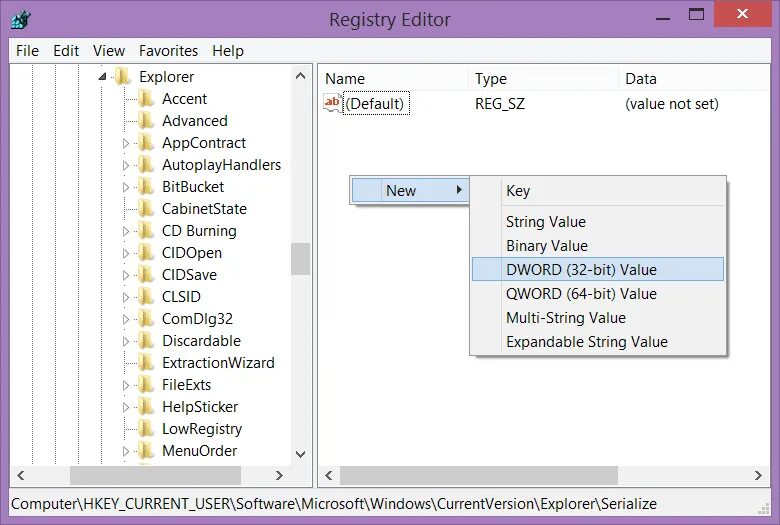This screenshot has height=525, width=780.
Task: Select the (Default) registry value
Action: click(375, 104)
